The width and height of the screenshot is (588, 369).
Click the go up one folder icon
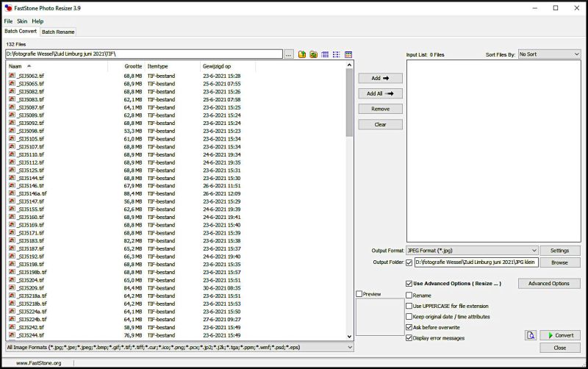tap(302, 54)
